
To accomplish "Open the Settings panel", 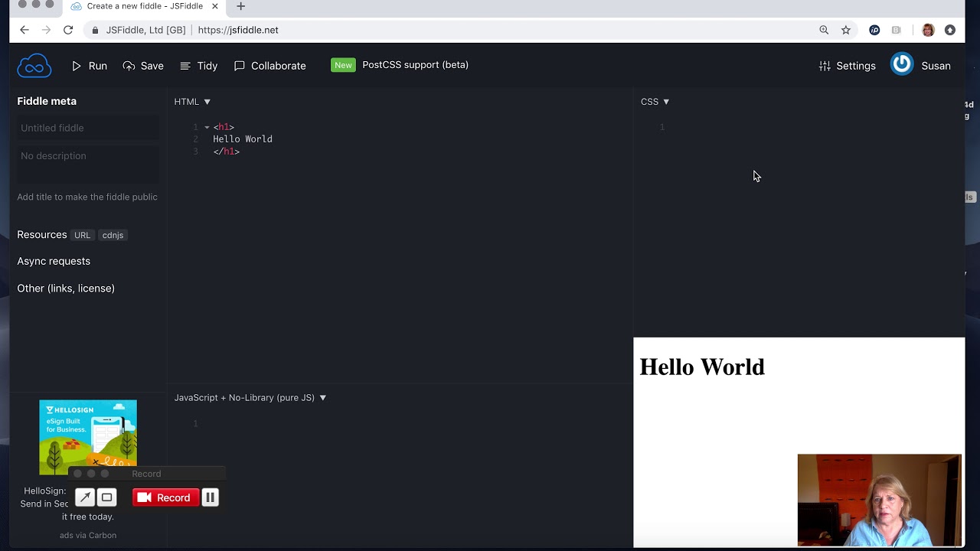I will (x=847, y=66).
